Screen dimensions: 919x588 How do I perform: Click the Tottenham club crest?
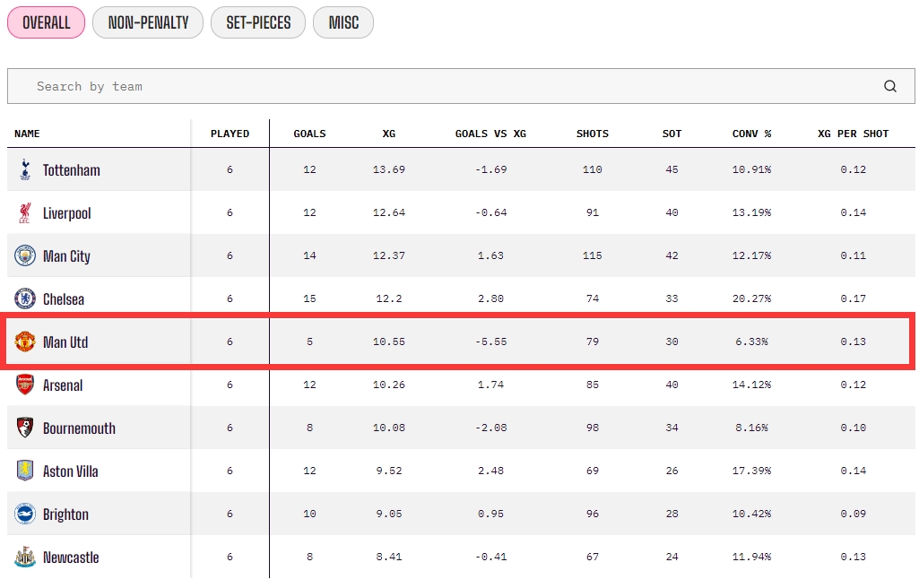pos(24,169)
